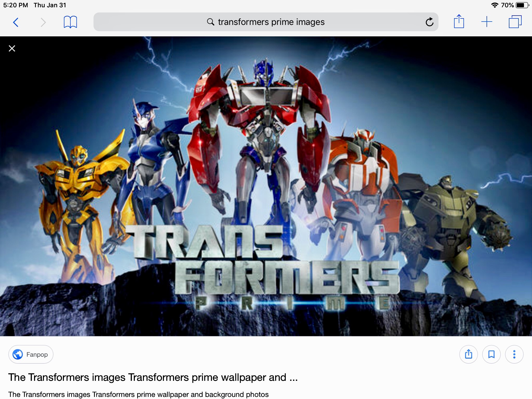Open the three-dot more options menu

click(514, 354)
